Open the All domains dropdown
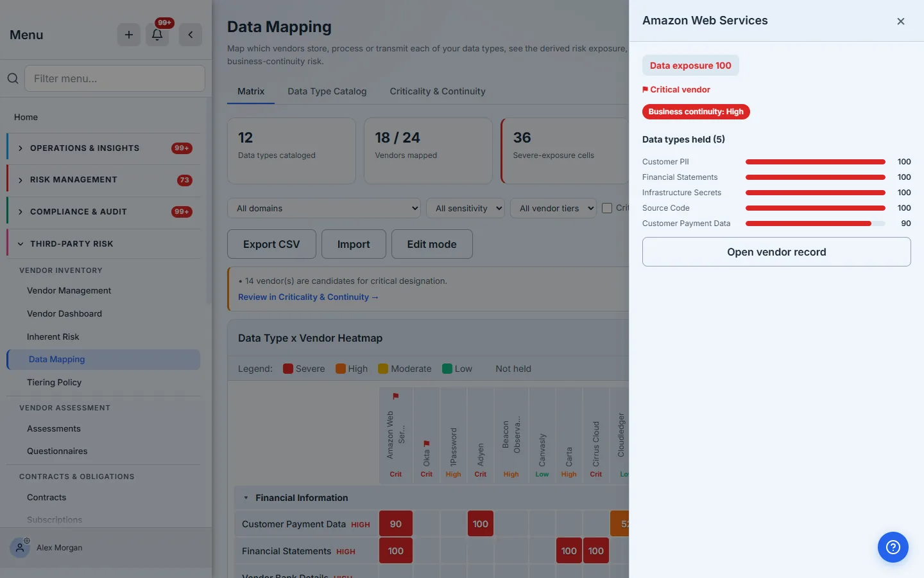The height and width of the screenshot is (578, 924). click(x=324, y=208)
